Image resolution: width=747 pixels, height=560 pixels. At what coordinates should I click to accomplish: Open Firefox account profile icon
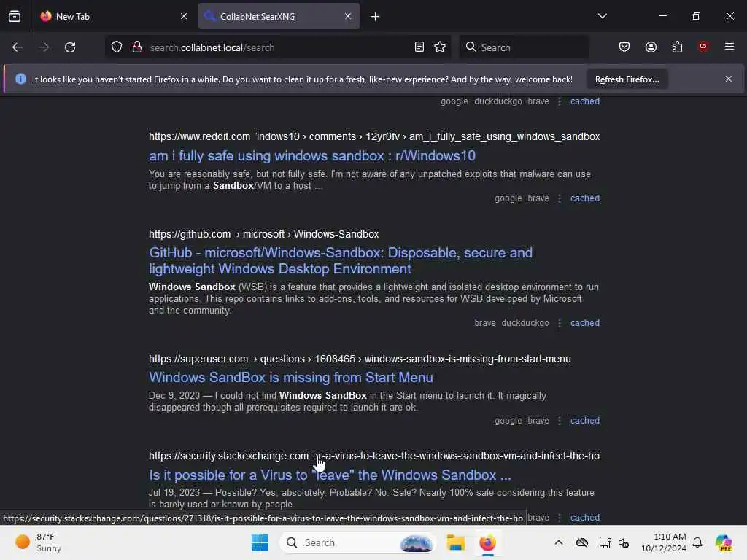(651, 47)
